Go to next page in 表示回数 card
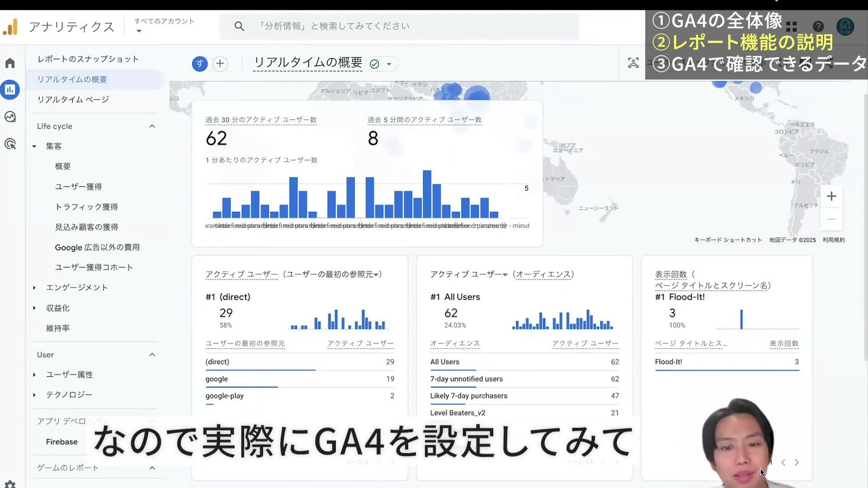 coord(797,463)
